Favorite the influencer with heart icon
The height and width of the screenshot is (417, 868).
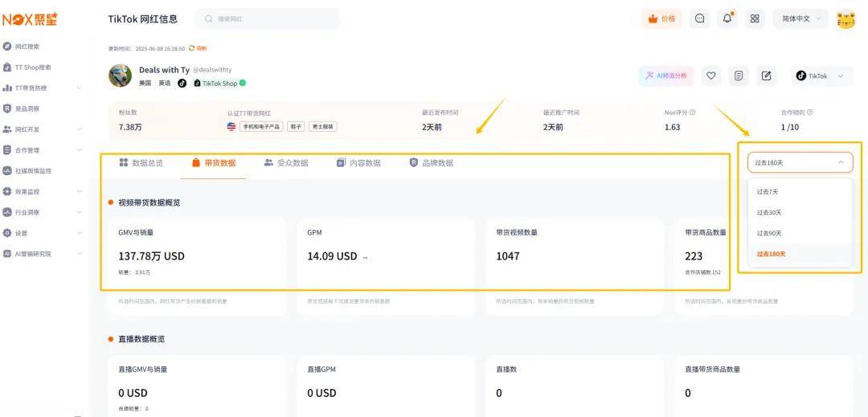711,76
